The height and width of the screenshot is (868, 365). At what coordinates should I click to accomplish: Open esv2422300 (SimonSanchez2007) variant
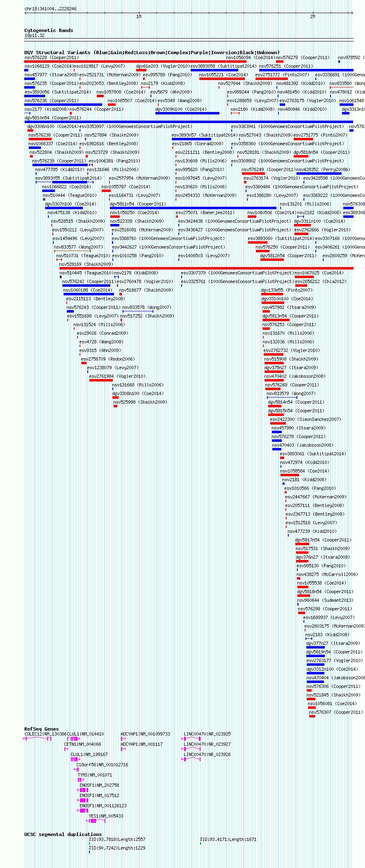[x=306, y=419]
